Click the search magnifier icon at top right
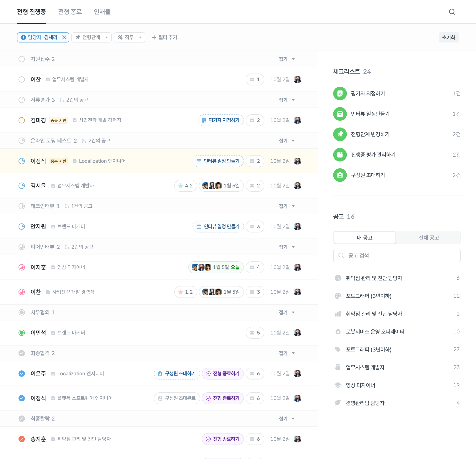This screenshot has height=459, width=476. click(452, 12)
